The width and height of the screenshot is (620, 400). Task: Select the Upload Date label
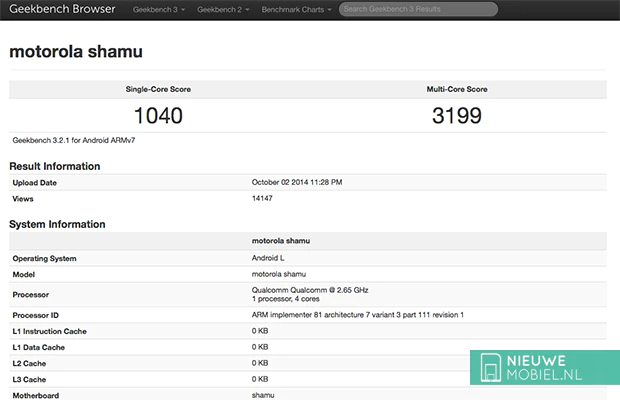[34, 183]
